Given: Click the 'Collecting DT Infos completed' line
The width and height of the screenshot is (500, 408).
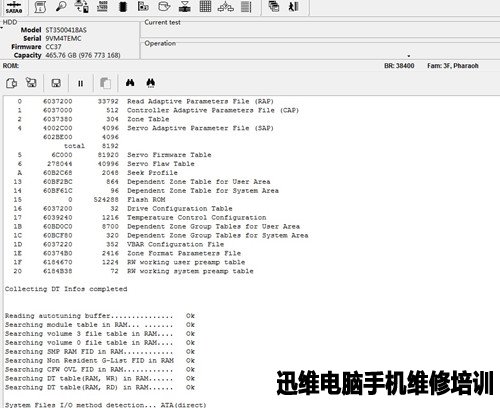Looking at the screenshot, I should 66,289.
